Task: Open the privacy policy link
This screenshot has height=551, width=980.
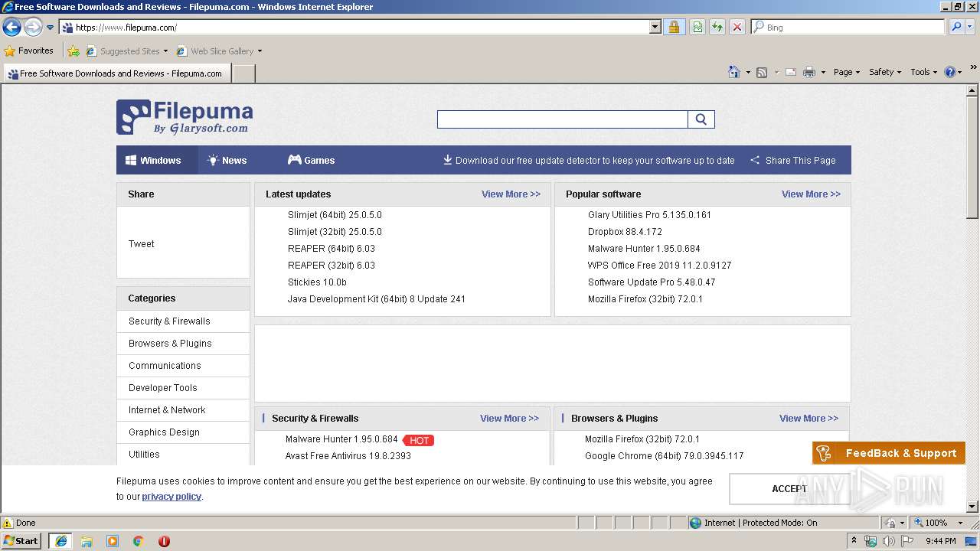Action: pos(171,497)
